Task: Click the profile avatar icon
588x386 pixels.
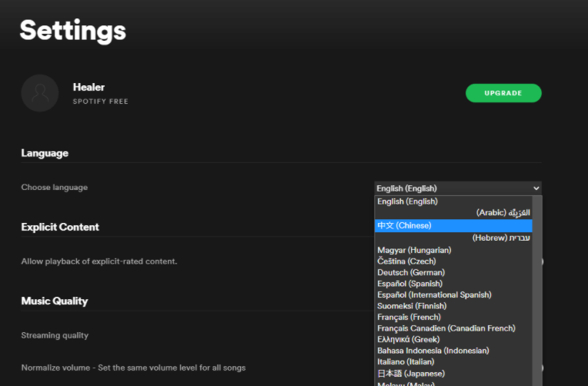Action: pyautogui.click(x=40, y=93)
